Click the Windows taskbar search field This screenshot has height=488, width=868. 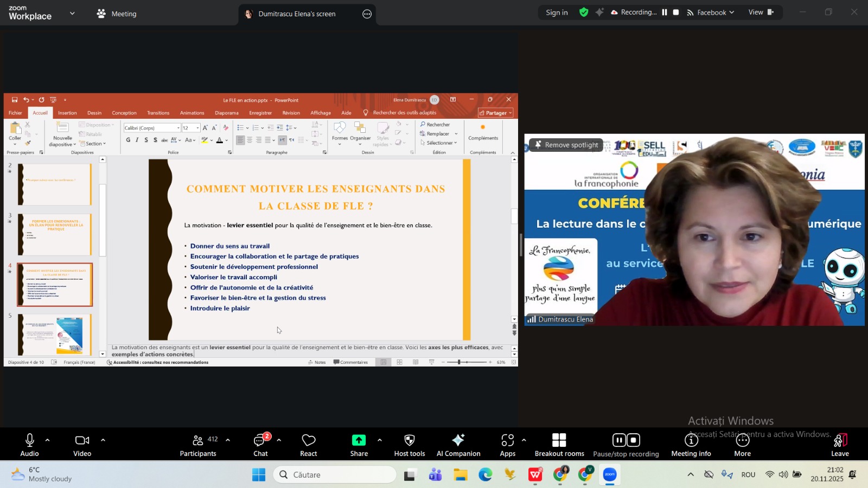335,474
